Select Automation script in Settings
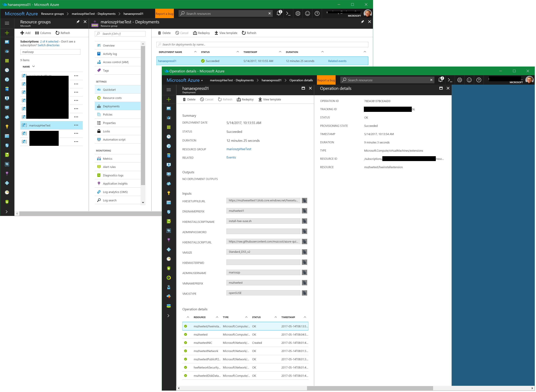The image size is (536, 392). click(114, 140)
